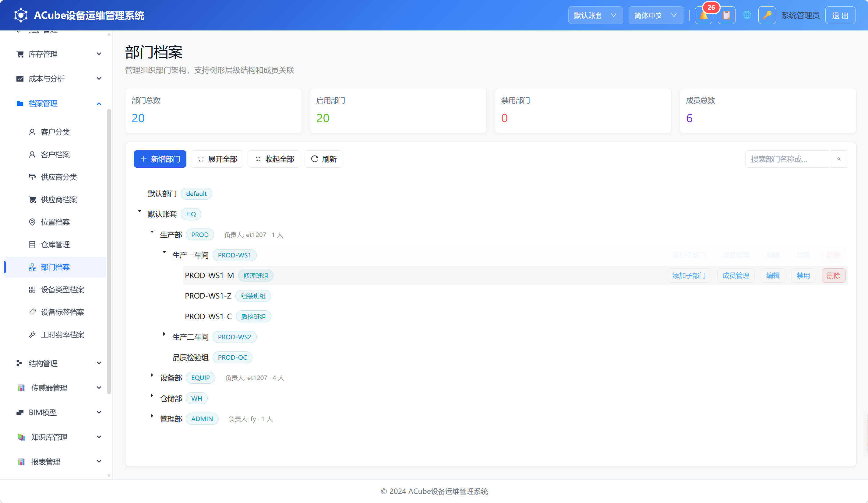This screenshot has width=868, height=503.
Task: Collapse the 生产部 tree node
Action: [152, 232]
